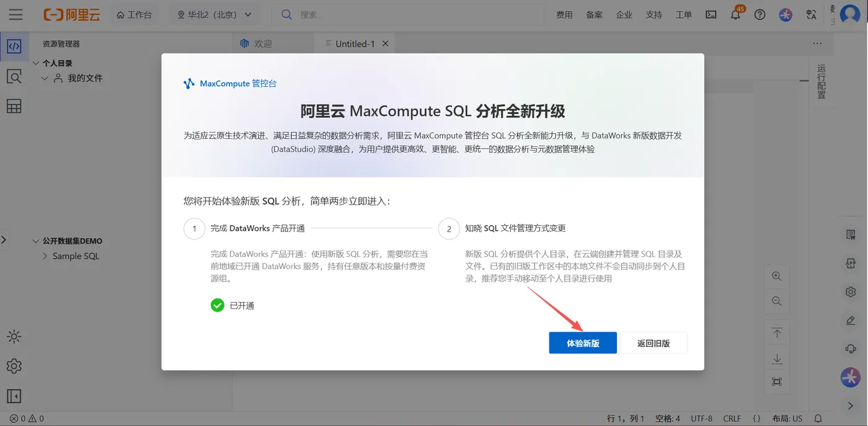Click the 空格: 4 indentation setting

(x=668, y=419)
